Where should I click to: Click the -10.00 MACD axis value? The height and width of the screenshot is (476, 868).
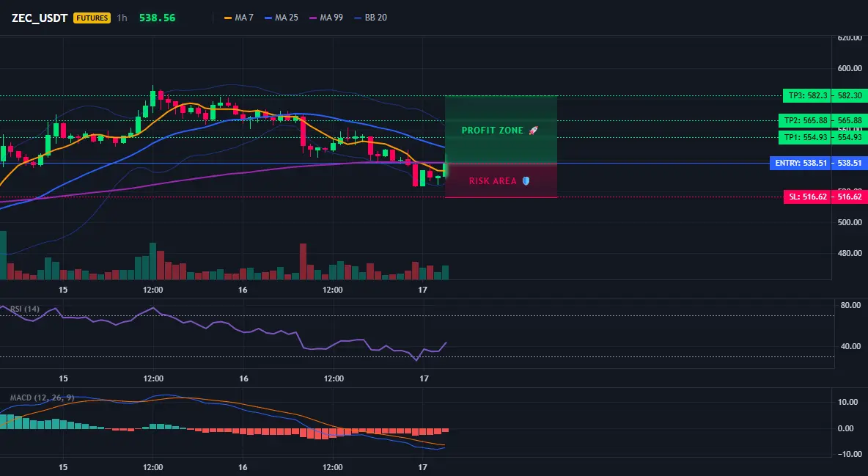coord(850,455)
